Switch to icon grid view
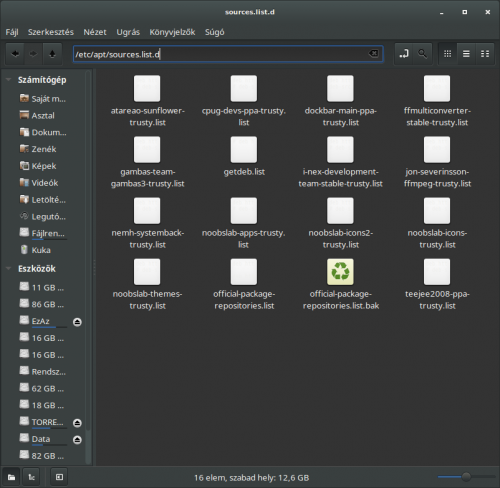The width and height of the screenshot is (500, 488). tap(448, 54)
